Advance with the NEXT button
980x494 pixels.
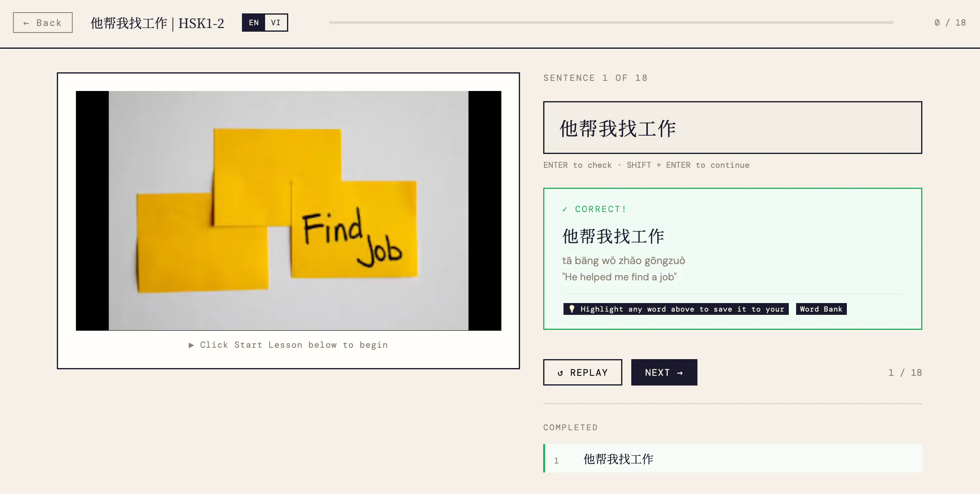(664, 372)
